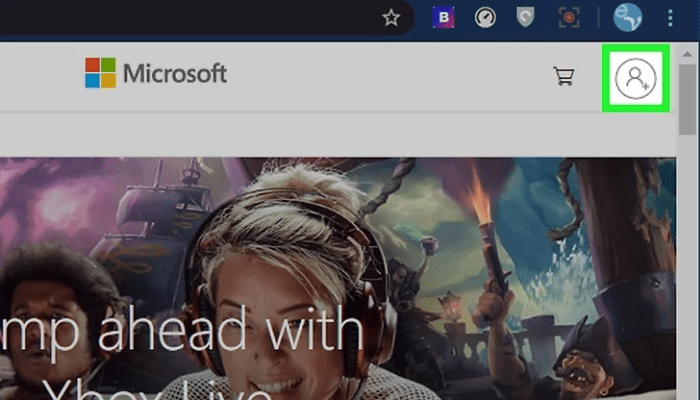Sign in using the account icon
The image size is (700, 400).
[634, 78]
